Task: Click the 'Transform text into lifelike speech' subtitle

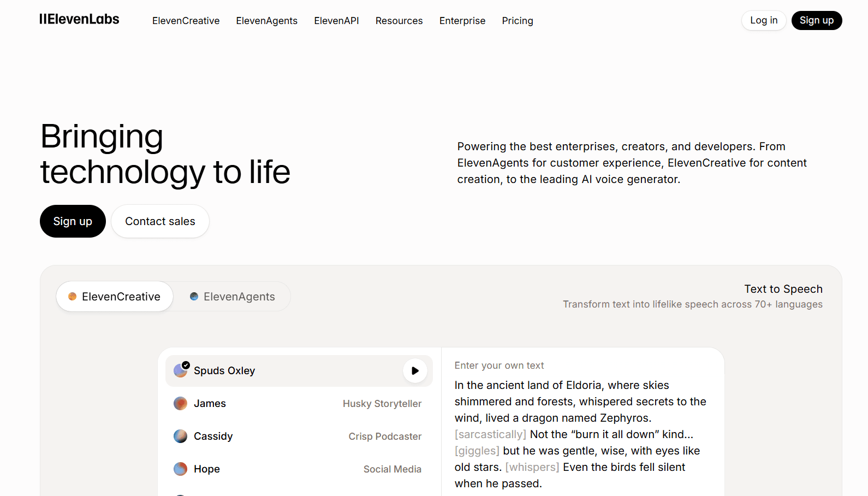Action: pyautogui.click(x=693, y=304)
